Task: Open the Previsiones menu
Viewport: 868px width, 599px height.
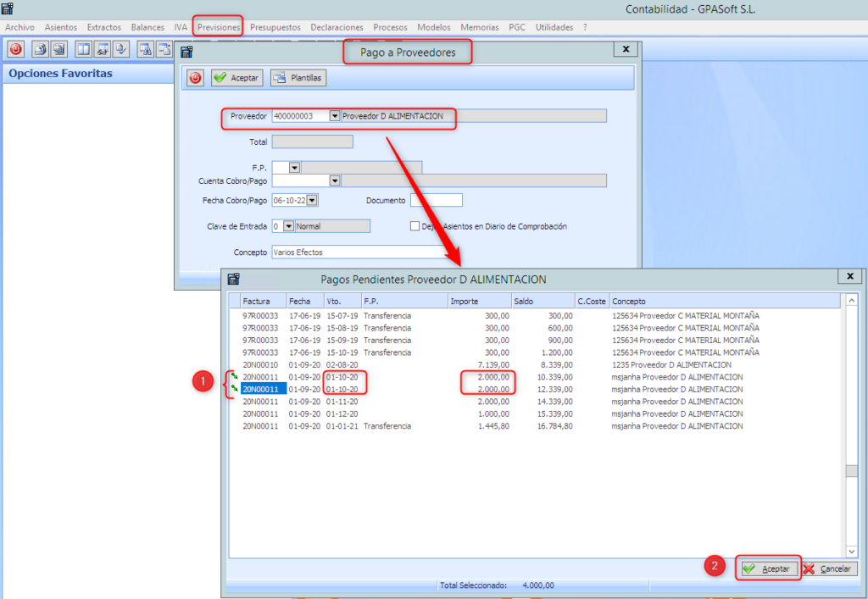Action: tap(219, 27)
